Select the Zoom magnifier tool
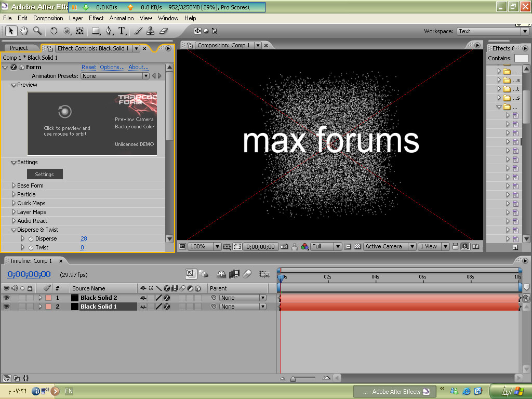 [37, 31]
